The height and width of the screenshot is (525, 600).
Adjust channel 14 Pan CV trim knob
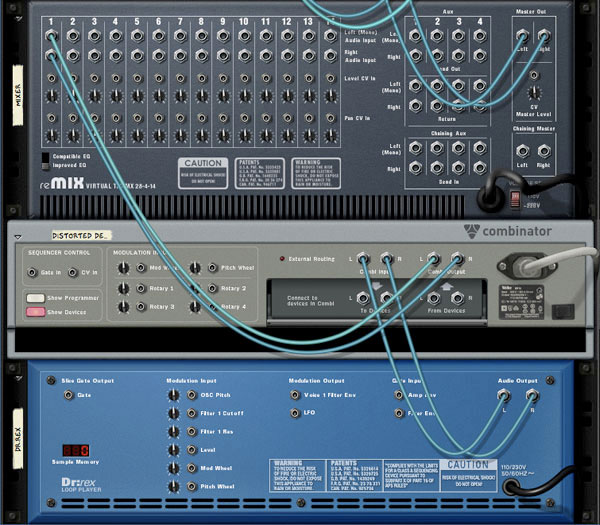pyautogui.click(x=330, y=136)
